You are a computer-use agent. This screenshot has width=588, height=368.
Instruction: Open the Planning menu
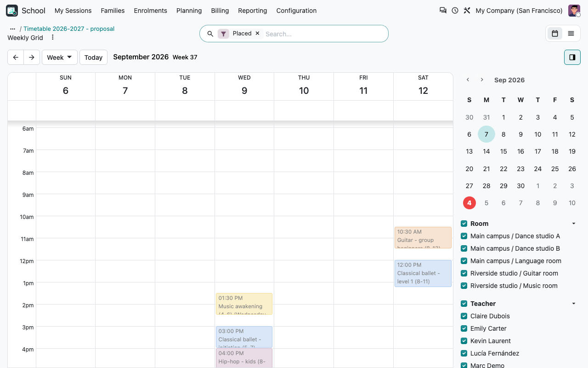click(189, 11)
